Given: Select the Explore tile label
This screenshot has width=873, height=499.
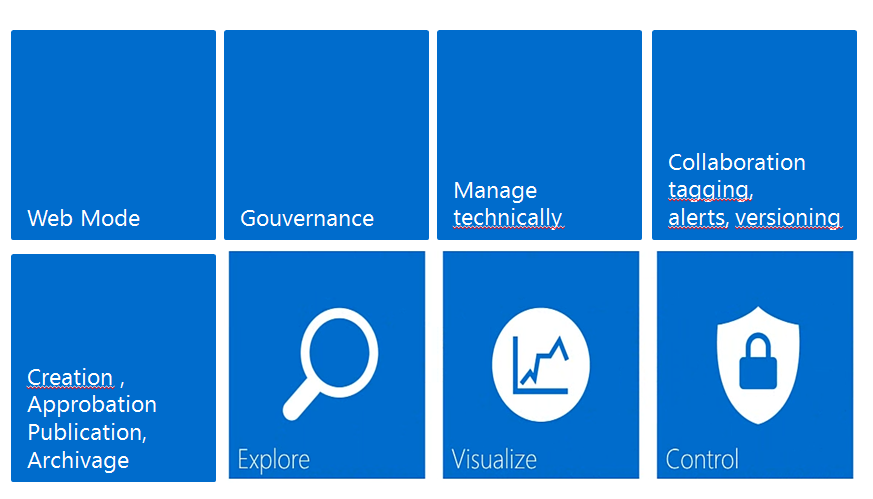Looking at the screenshot, I should click(x=273, y=460).
